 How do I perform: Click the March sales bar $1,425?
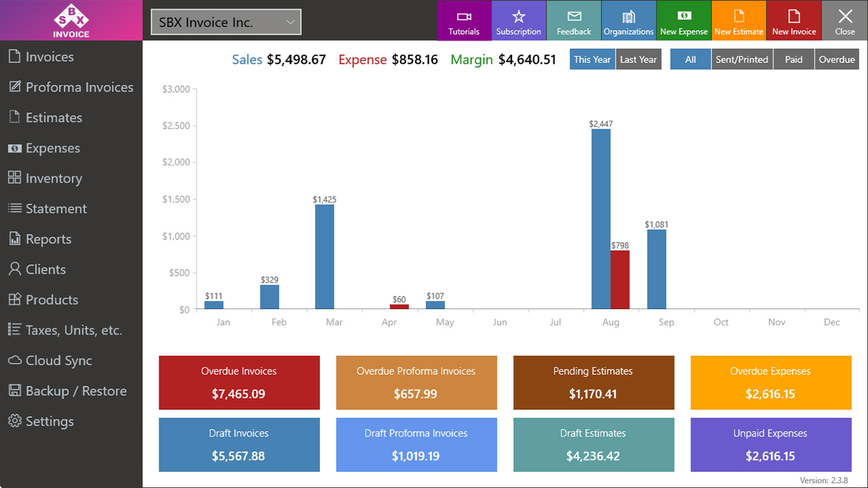324,257
